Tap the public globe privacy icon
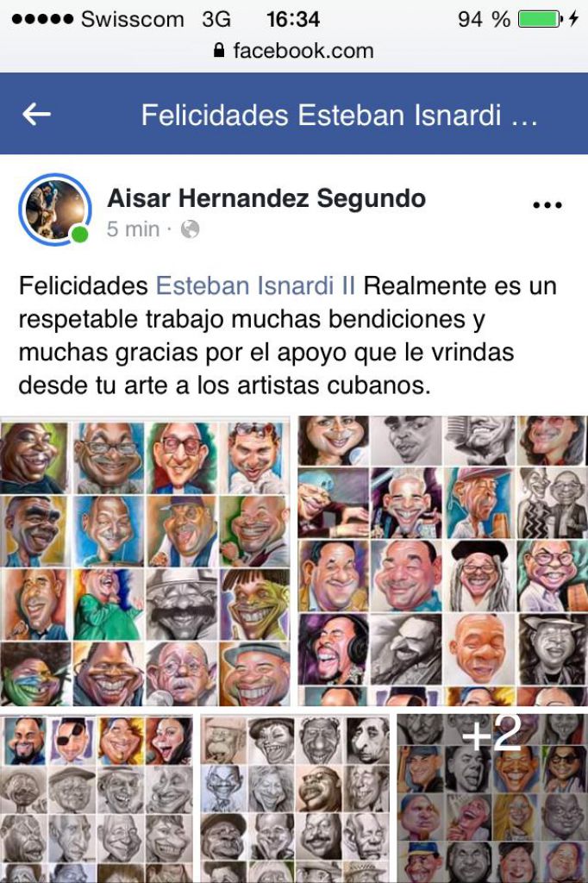Image resolution: width=588 pixels, height=883 pixels. 190,229
